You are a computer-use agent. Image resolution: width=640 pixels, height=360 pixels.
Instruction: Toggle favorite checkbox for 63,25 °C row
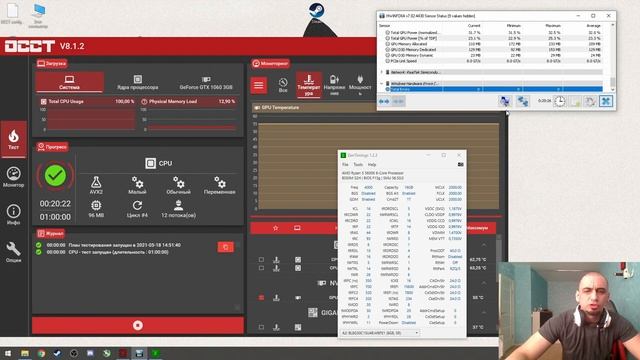261,268
